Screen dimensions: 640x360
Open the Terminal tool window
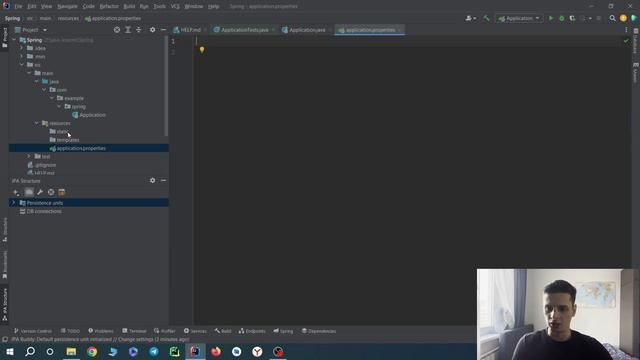click(x=134, y=331)
